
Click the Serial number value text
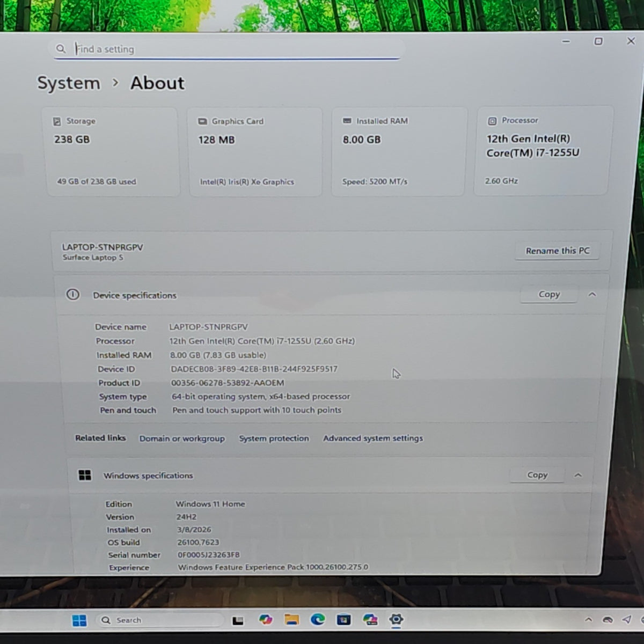(209, 555)
